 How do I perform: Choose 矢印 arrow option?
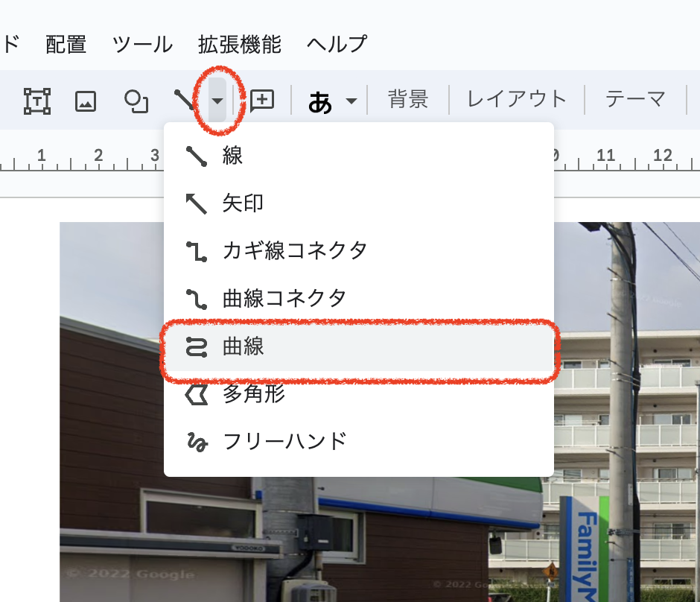coord(243,203)
